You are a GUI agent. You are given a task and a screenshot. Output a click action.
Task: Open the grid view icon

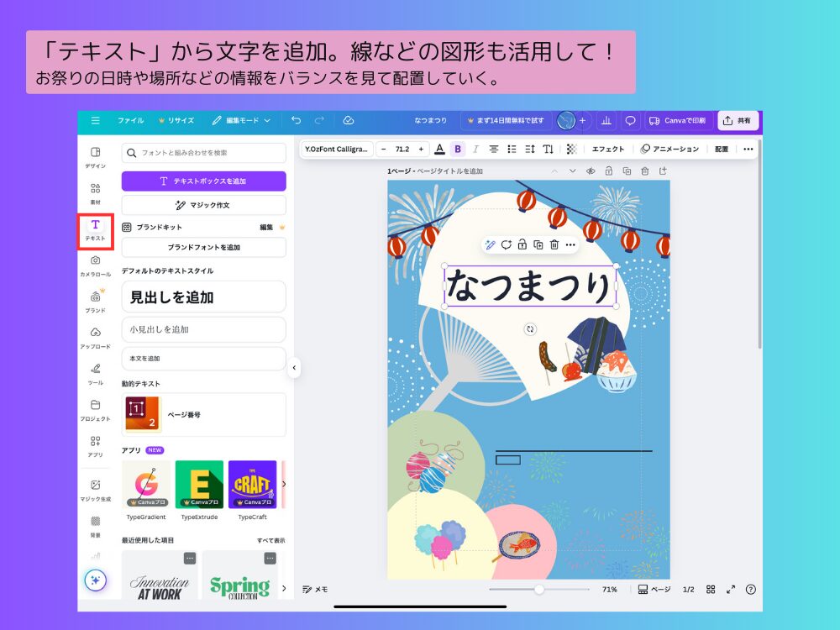coord(711,590)
